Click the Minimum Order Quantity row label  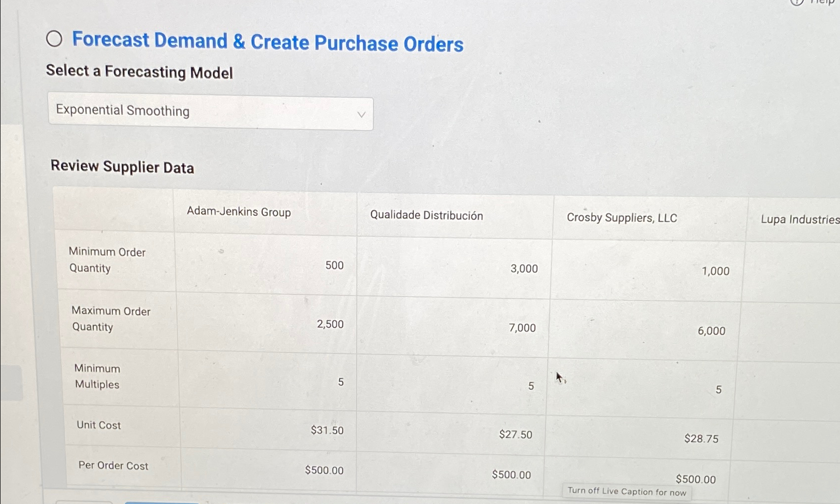click(x=107, y=260)
